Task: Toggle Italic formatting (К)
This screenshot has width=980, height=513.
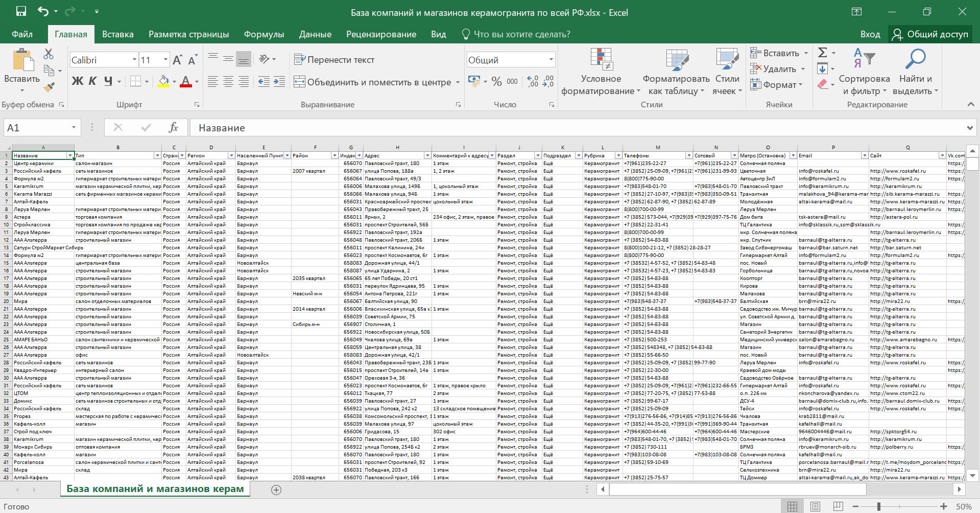Action: click(x=92, y=81)
